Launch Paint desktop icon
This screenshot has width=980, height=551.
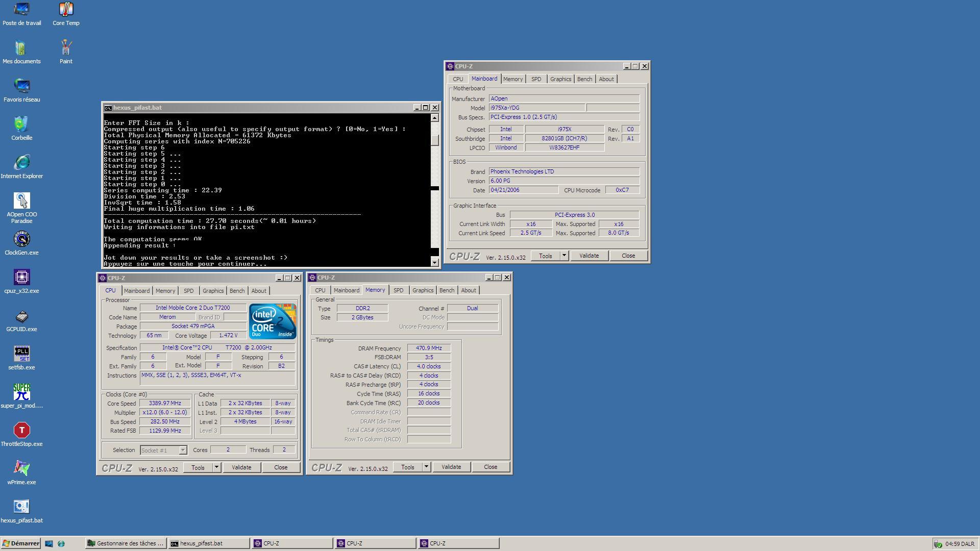point(66,52)
